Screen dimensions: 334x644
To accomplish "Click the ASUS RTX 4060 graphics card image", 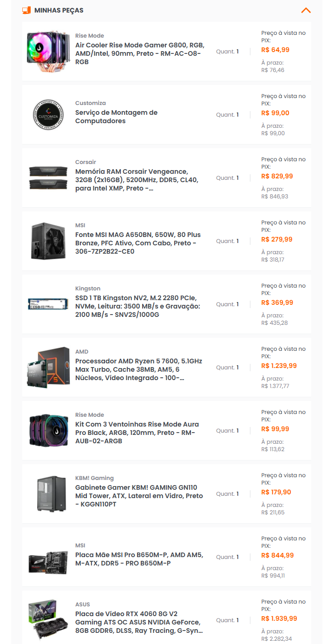I will (x=49, y=620).
